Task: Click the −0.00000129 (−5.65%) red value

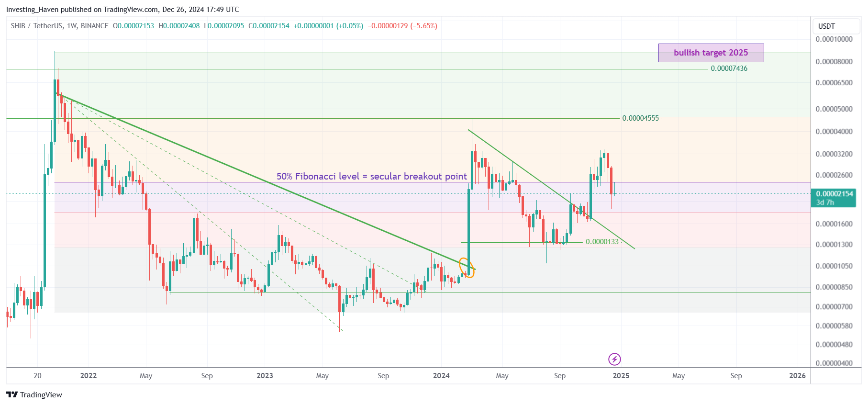Action: (402, 26)
